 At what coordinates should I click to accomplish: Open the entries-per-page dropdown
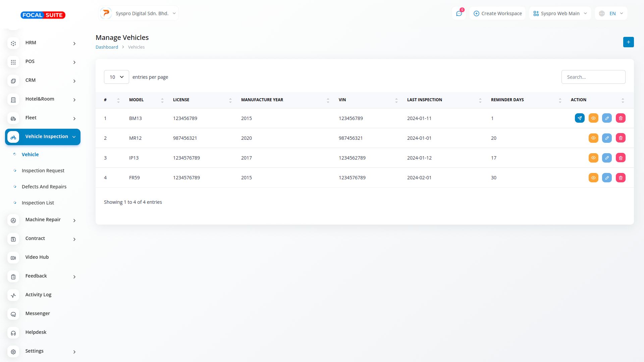(116, 77)
